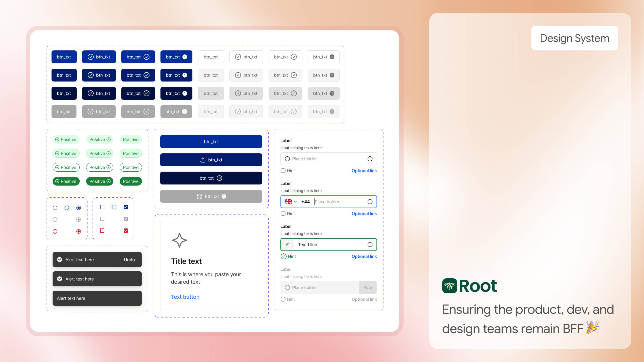644x362 pixels.
Task: Click the pound sign prefix in Text filled field
Action: (287, 245)
